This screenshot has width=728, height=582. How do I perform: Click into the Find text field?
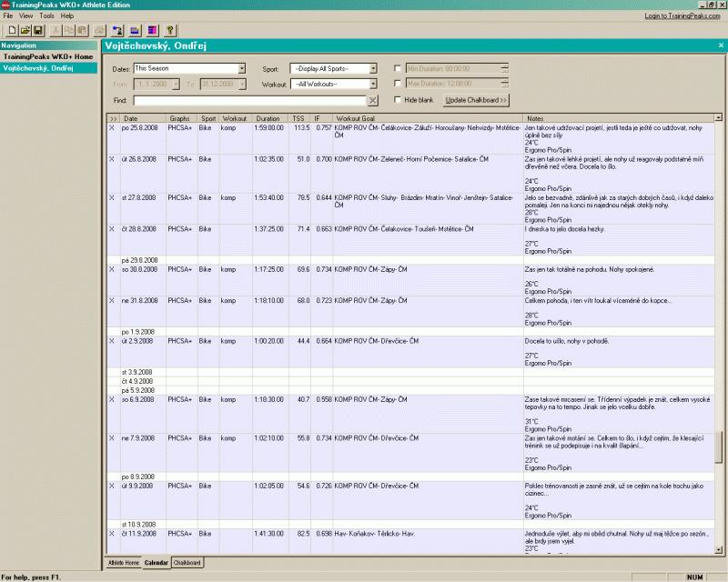pos(249,100)
